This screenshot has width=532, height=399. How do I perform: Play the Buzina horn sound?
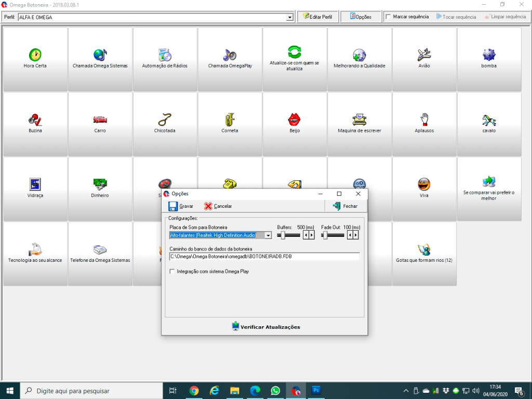[x=35, y=124]
